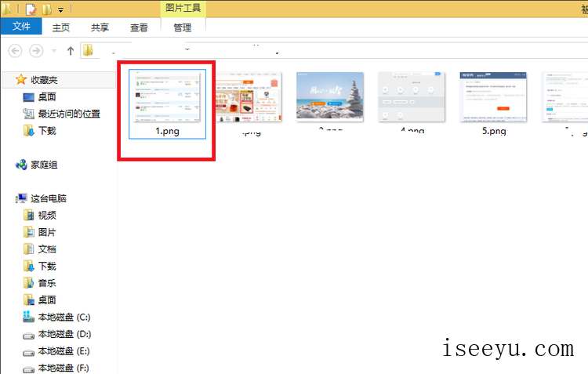
Task: Click the new folder icon in title bar
Action: coord(47,9)
